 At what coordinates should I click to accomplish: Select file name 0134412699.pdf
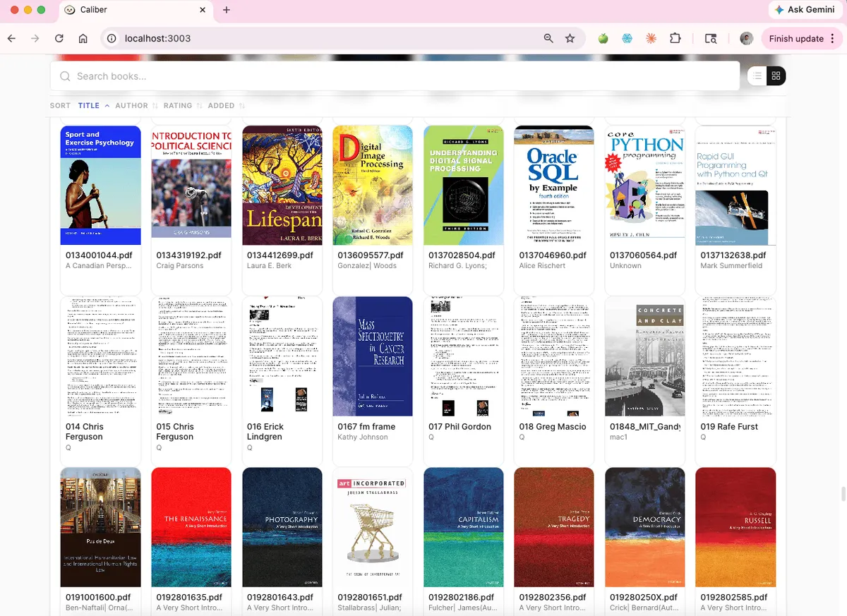(x=280, y=255)
